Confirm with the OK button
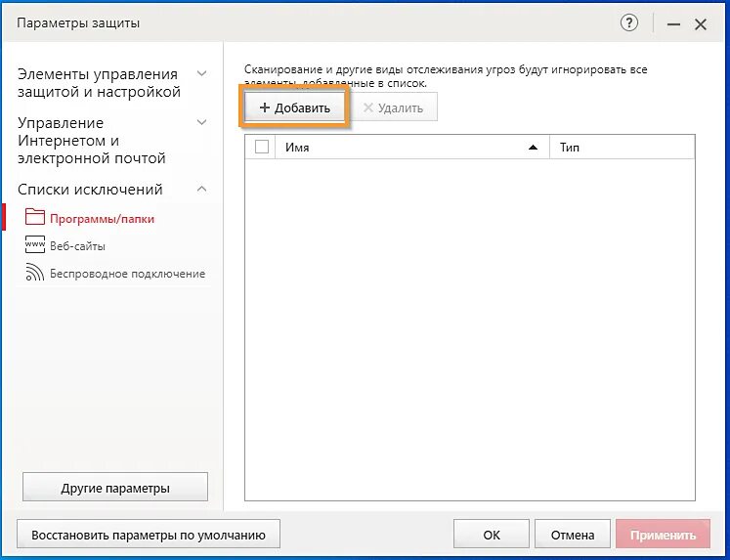The width and height of the screenshot is (730, 560). (492, 535)
